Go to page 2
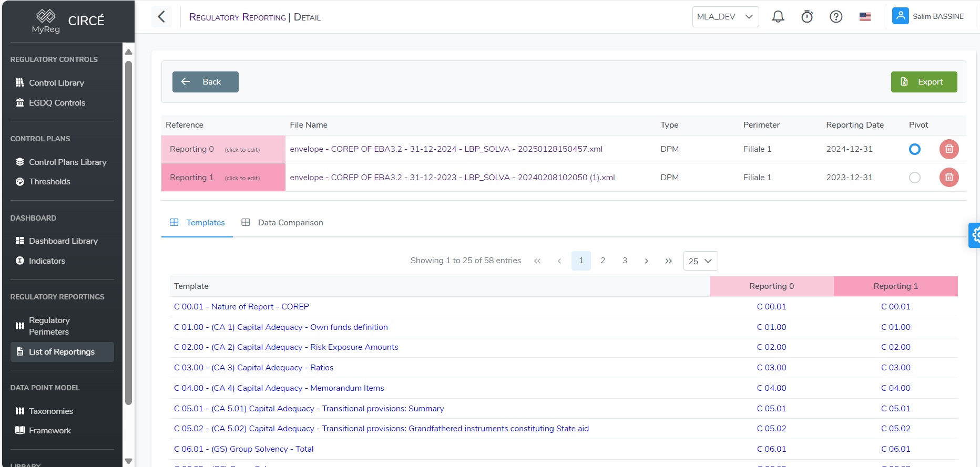Screen dimensions: 980x467 pyautogui.click(x=603, y=261)
